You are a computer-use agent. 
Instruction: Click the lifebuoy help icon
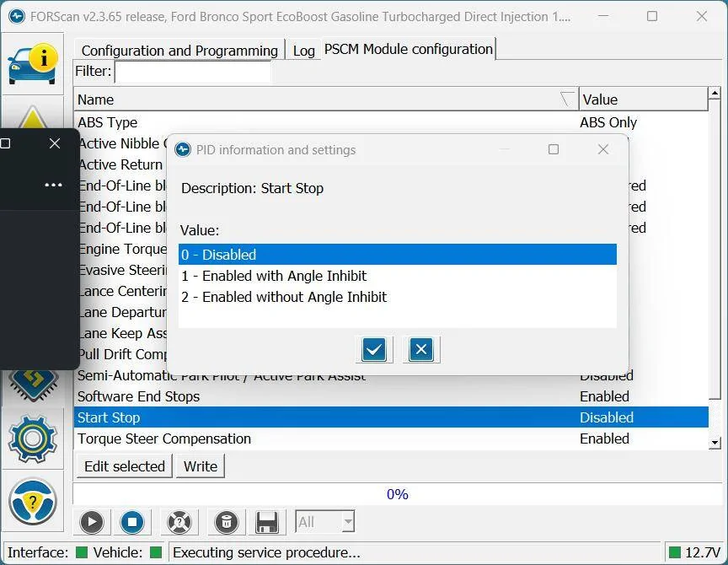[179, 522]
